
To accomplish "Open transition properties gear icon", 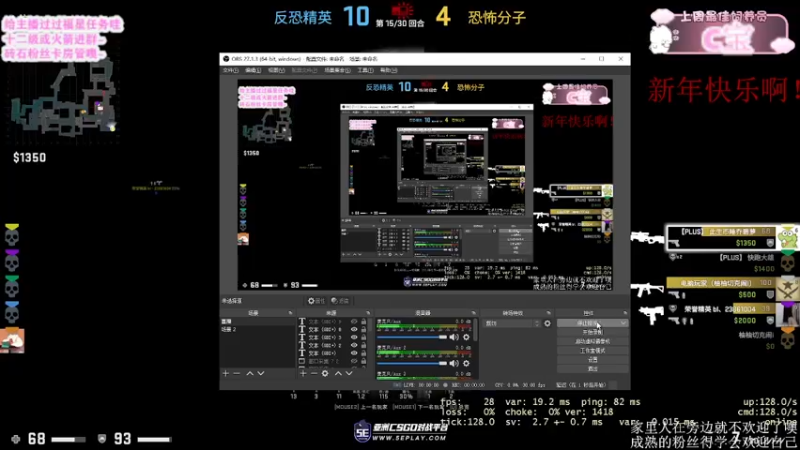I will pyautogui.click(x=547, y=323).
